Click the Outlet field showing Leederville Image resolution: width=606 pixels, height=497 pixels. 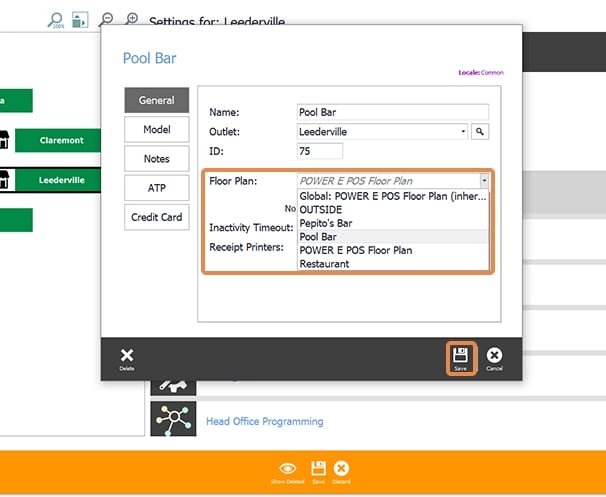point(382,132)
